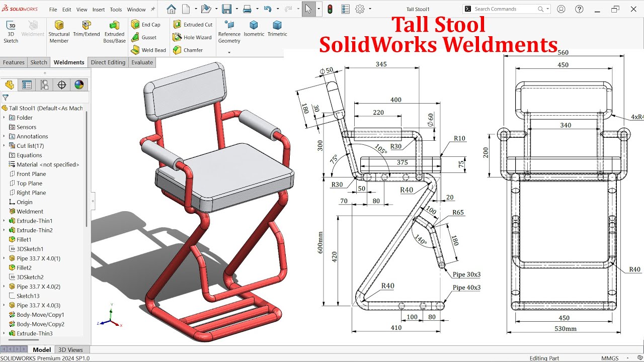Click the Home icon in top toolbar
Screen dimensions: 644x362
(x=171, y=9)
